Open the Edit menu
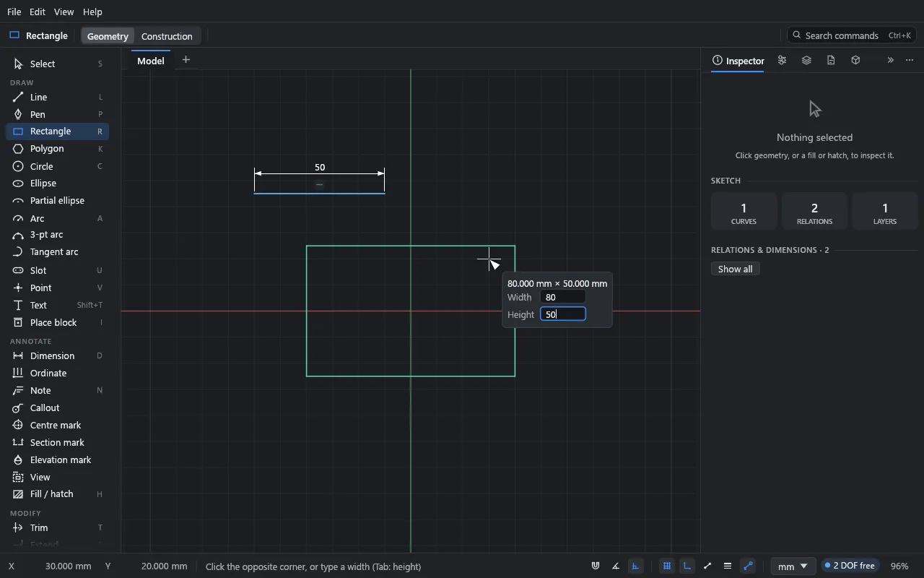924x578 pixels. [37, 12]
